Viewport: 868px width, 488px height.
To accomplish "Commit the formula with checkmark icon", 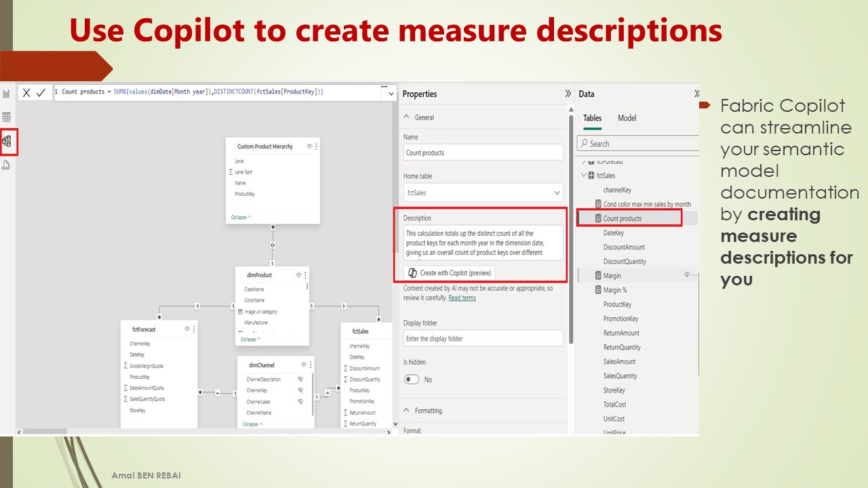I will click(x=41, y=93).
